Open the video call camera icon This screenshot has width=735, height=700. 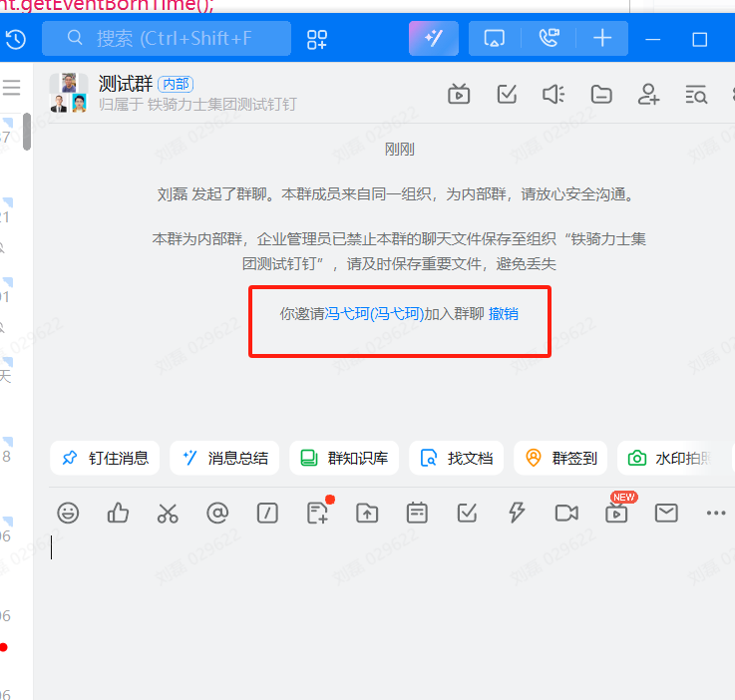(566, 513)
